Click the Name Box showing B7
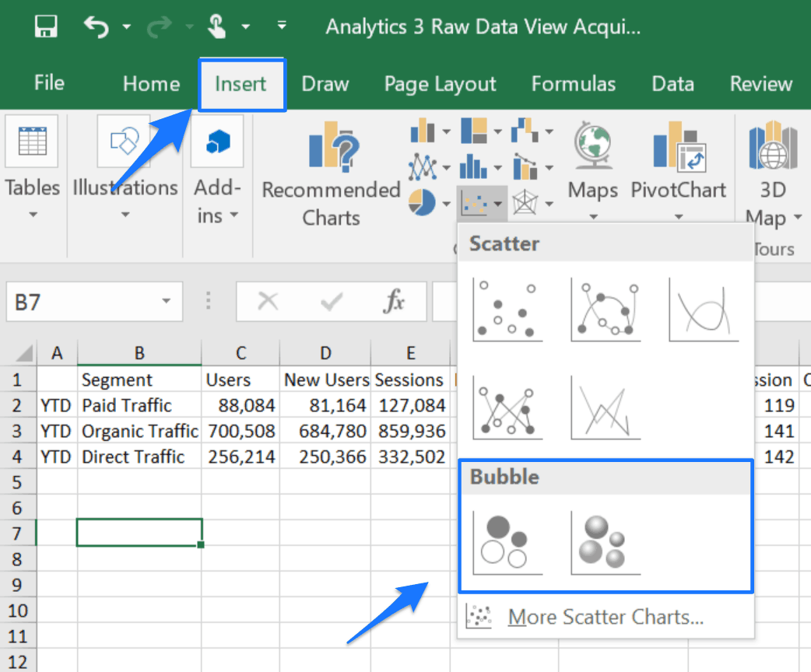 point(83,302)
